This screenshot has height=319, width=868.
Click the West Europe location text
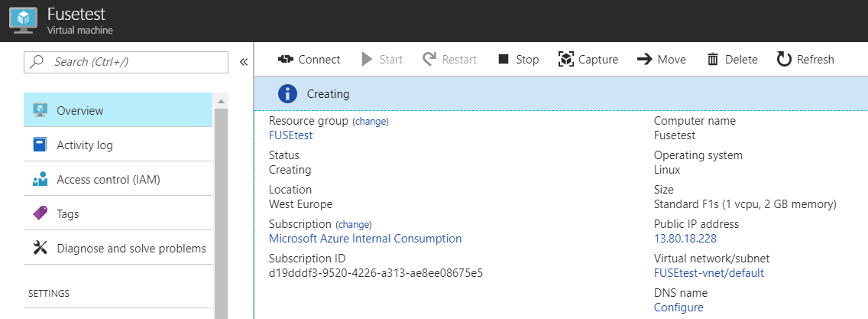[300, 204]
